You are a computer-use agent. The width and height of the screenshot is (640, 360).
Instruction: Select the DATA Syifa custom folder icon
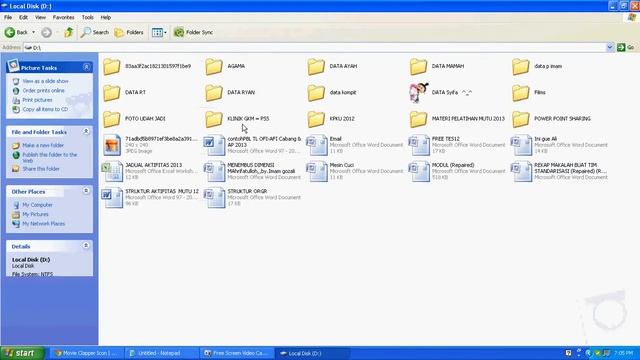(x=418, y=93)
